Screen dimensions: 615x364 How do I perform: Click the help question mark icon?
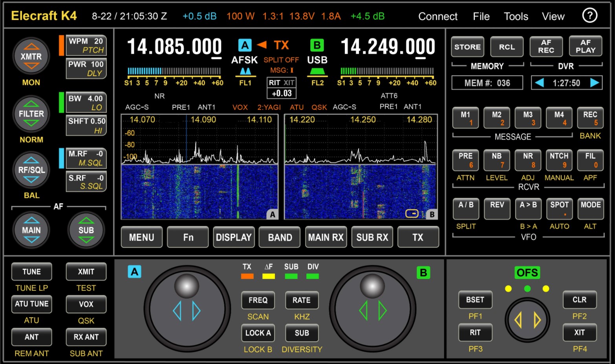pyautogui.click(x=589, y=16)
